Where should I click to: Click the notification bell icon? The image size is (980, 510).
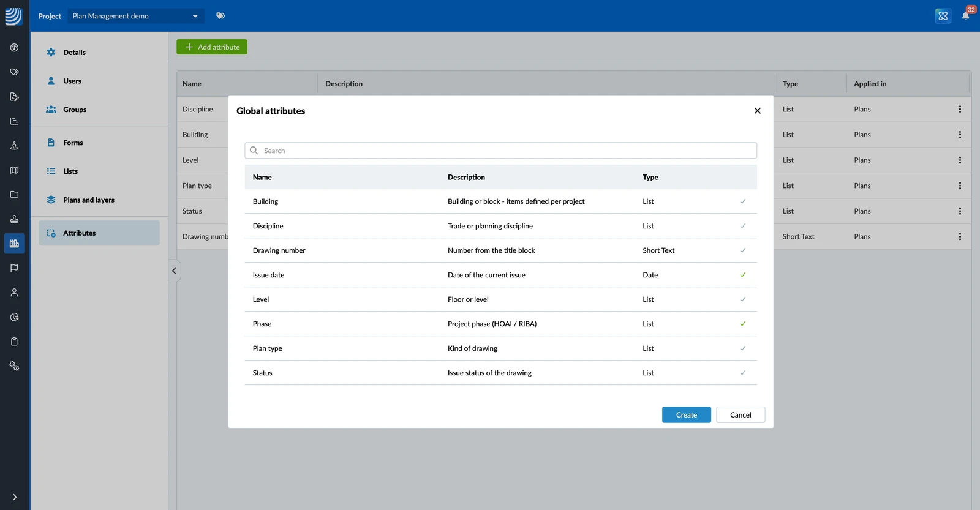click(x=965, y=16)
